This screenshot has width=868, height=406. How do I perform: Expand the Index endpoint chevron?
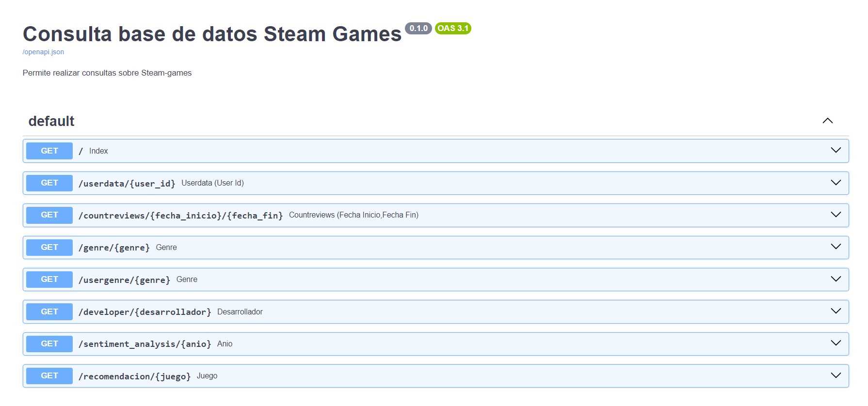[836, 150]
